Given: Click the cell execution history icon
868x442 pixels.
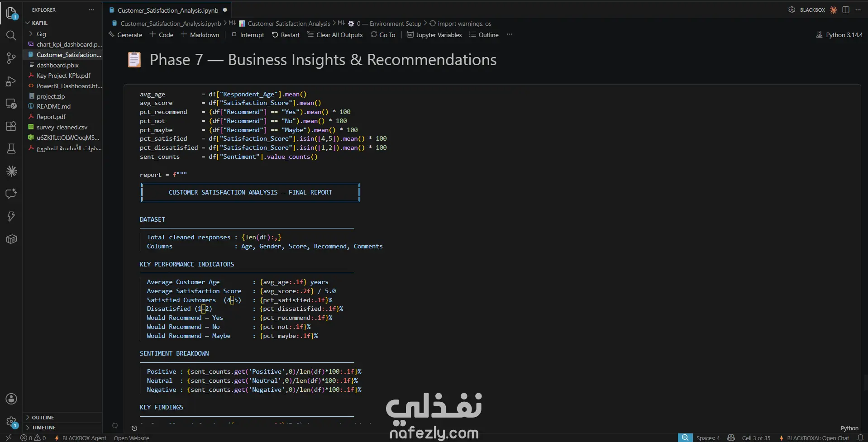Looking at the screenshot, I should 134,428.
